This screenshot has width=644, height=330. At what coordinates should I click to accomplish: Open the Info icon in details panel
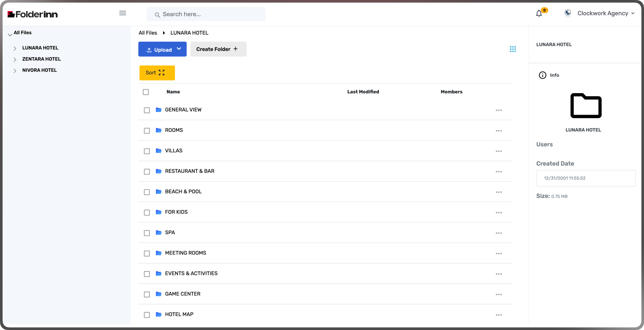[542, 75]
